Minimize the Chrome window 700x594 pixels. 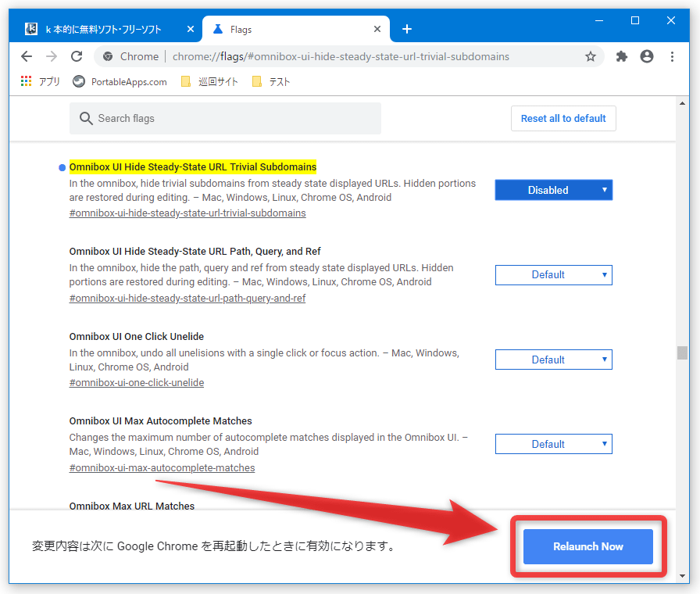tap(599, 20)
